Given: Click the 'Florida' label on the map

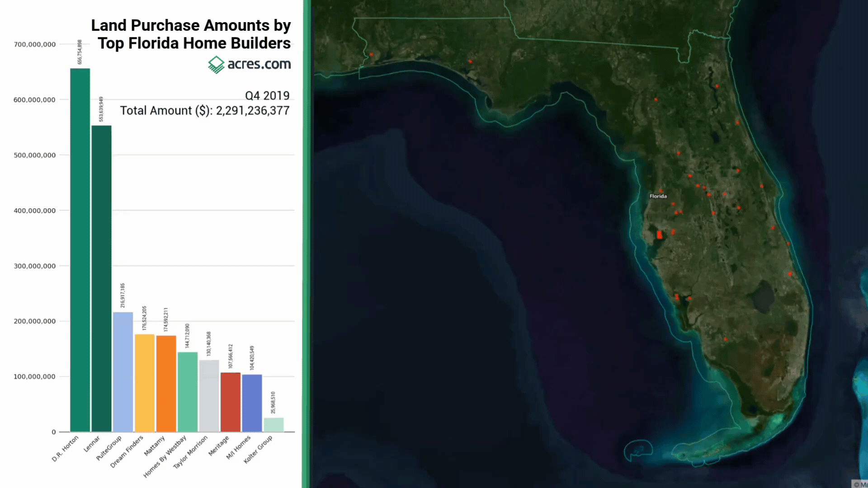Looking at the screenshot, I should click(658, 196).
